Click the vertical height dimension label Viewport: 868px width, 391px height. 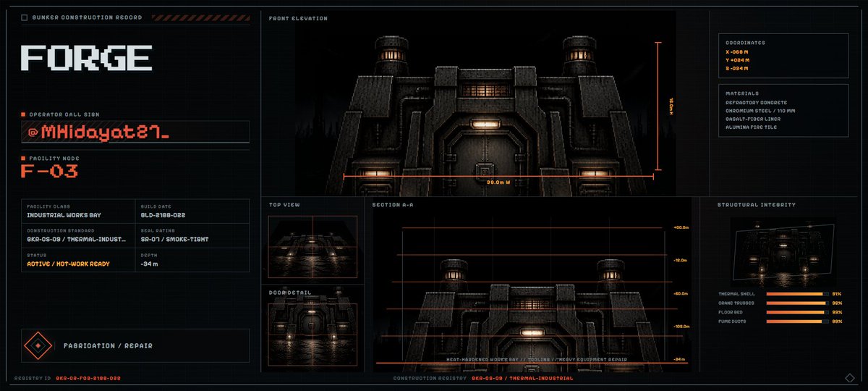[x=671, y=105]
